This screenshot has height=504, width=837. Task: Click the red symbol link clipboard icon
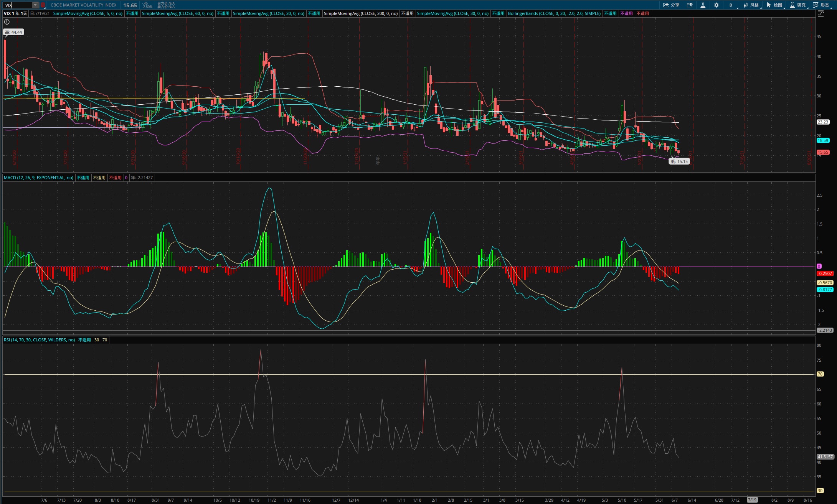point(43,5)
